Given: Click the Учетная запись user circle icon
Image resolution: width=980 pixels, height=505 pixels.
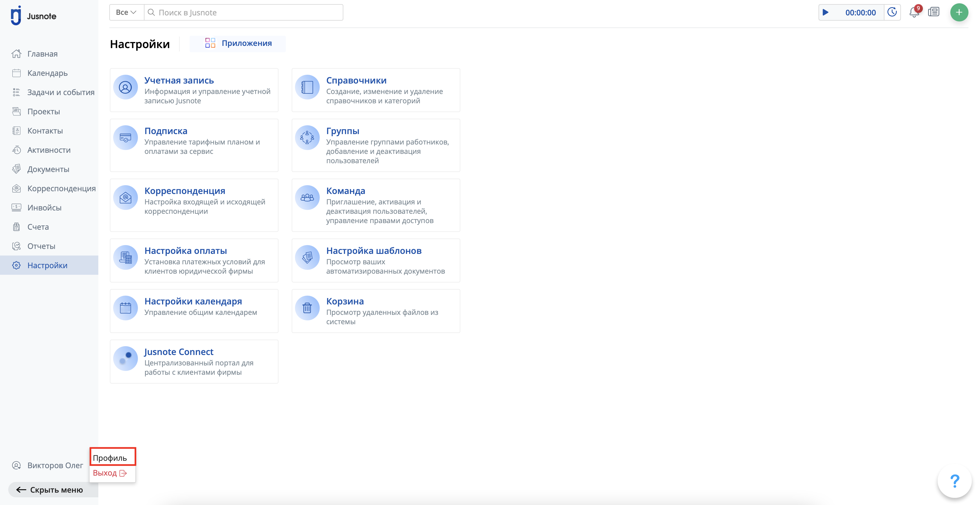Looking at the screenshot, I should coord(125,87).
